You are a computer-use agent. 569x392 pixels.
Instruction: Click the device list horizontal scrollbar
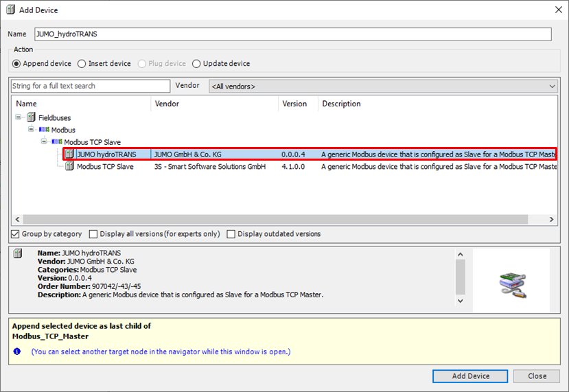(275, 219)
